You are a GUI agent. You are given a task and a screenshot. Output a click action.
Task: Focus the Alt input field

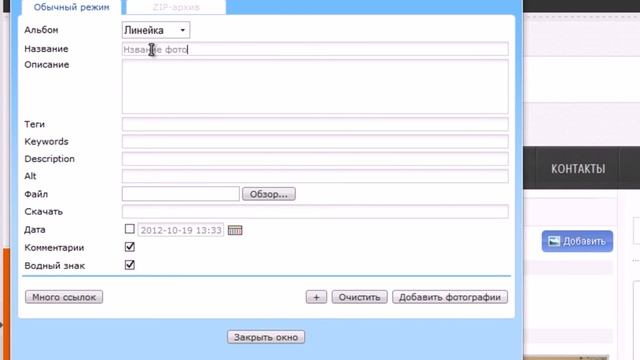tap(315, 176)
